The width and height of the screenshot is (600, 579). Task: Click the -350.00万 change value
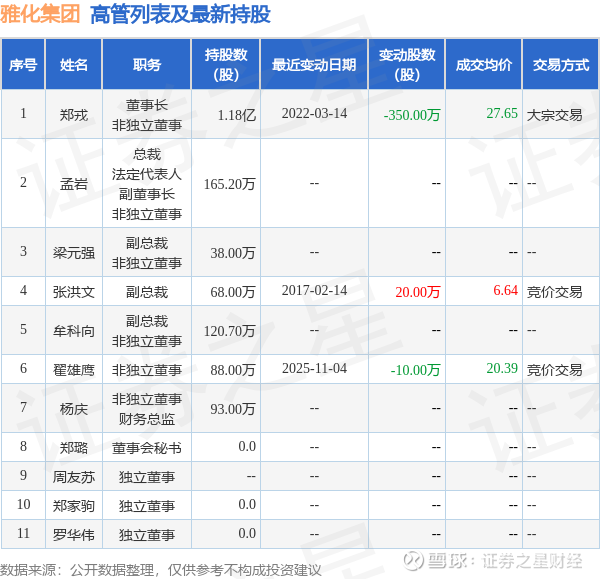[412, 115]
